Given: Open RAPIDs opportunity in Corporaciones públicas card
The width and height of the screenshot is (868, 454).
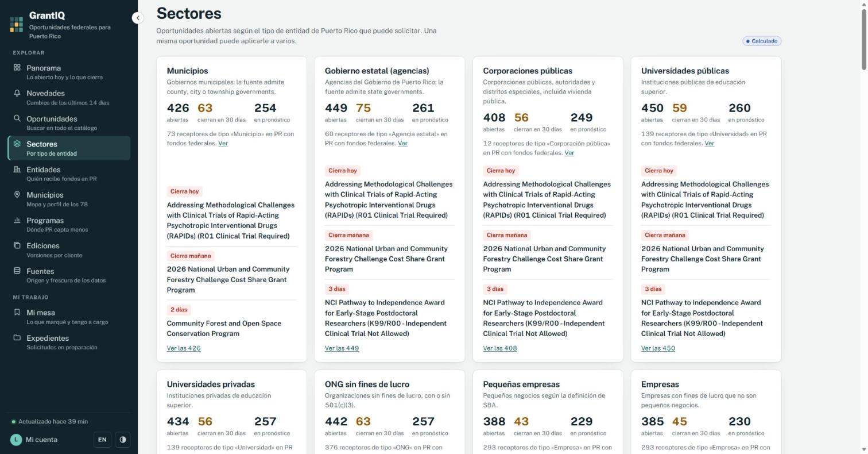Looking at the screenshot, I should tap(547, 200).
